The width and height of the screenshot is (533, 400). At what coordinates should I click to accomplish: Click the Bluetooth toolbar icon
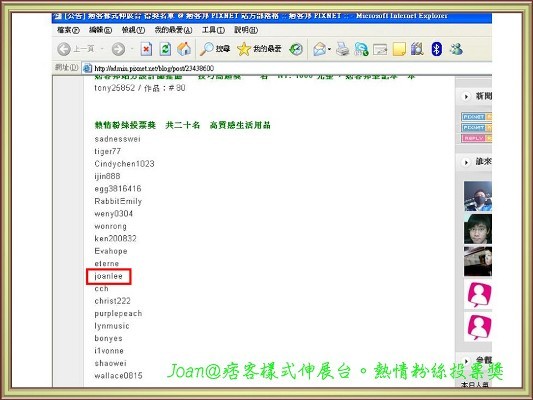436,49
